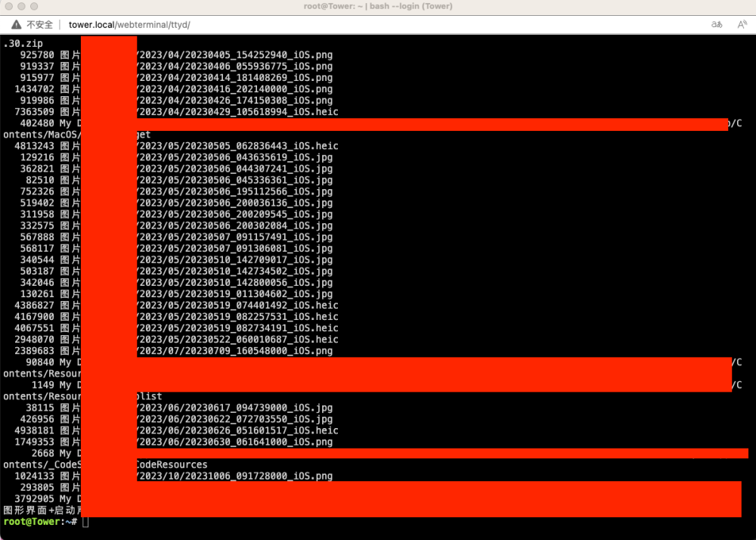Screen dimensions: 756x540
Task: Click file size 2389683
Action: [x=34, y=351]
